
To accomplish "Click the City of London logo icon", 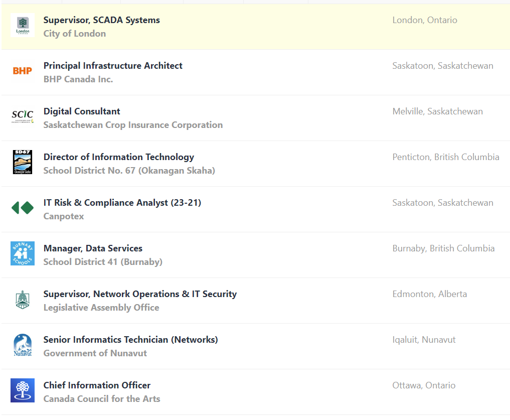I will tap(23, 25).
